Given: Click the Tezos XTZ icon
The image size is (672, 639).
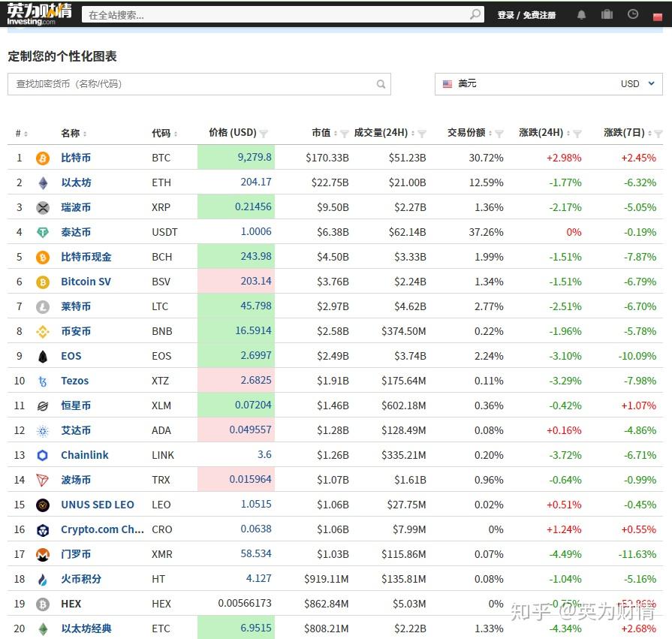Looking at the screenshot, I should pyautogui.click(x=43, y=381).
